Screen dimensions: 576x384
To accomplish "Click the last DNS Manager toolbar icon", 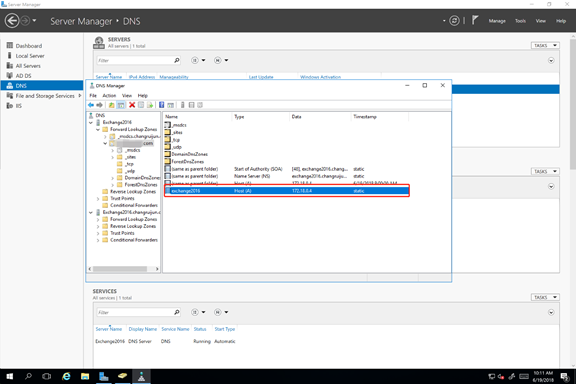I will coord(200,105).
